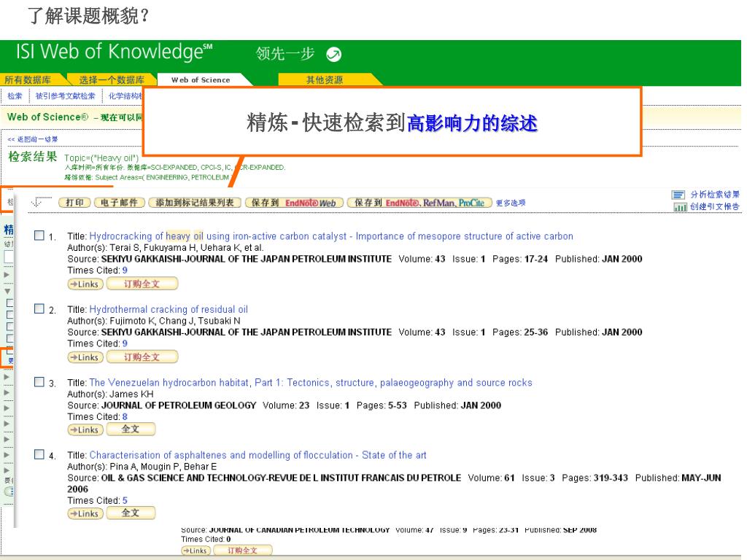Click 全文 full text for result 4

tap(131, 513)
